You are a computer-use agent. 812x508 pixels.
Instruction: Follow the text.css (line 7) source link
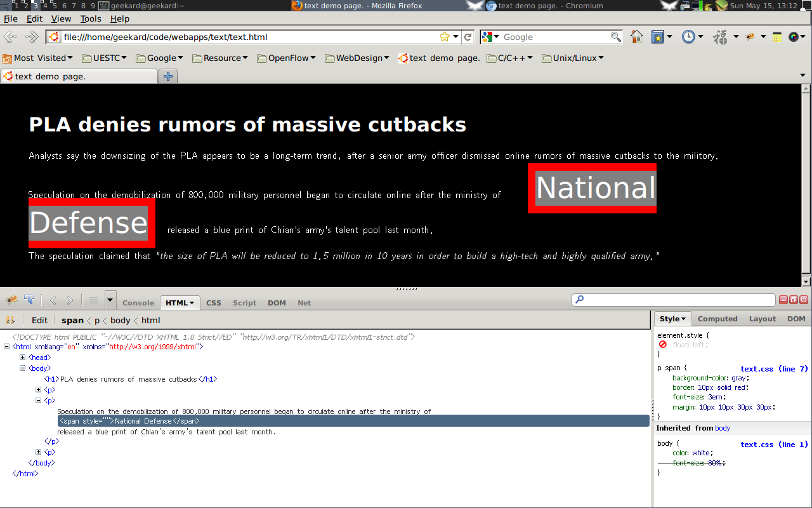click(x=774, y=369)
